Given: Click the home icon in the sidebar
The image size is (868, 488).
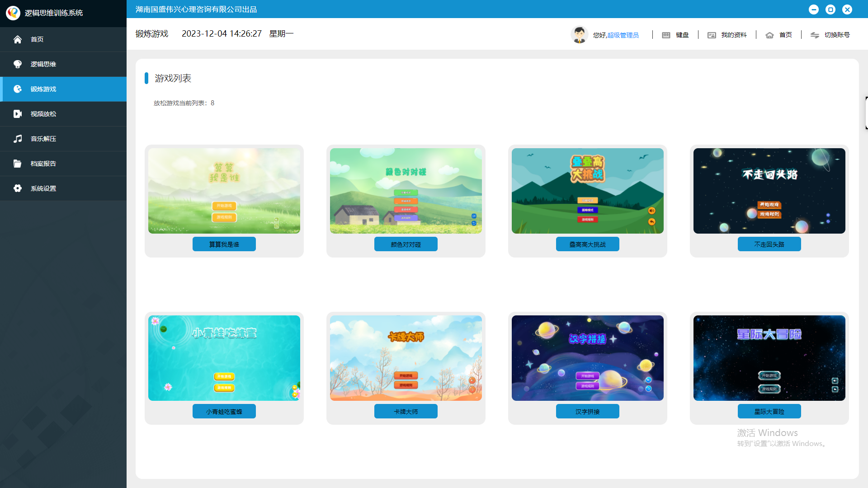Looking at the screenshot, I should click(x=18, y=39).
